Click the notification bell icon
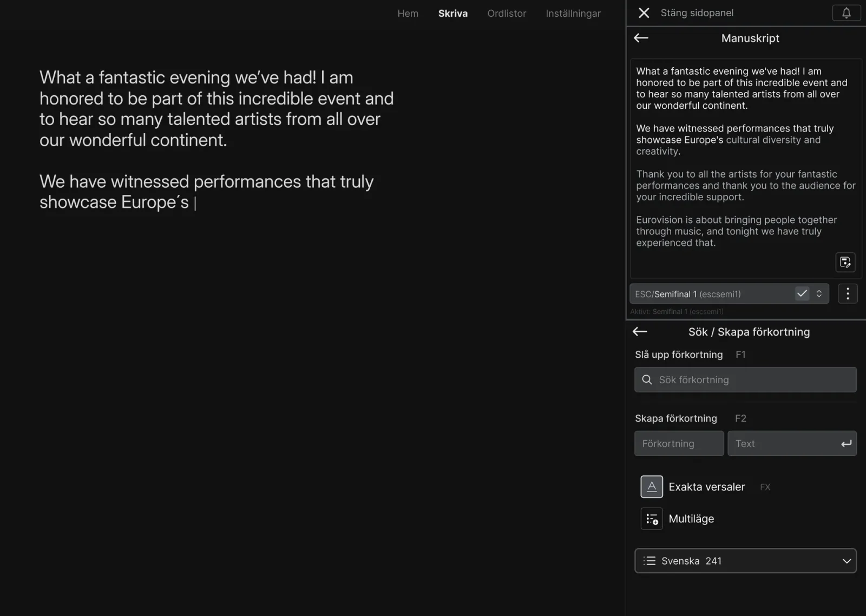 (x=846, y=13)
